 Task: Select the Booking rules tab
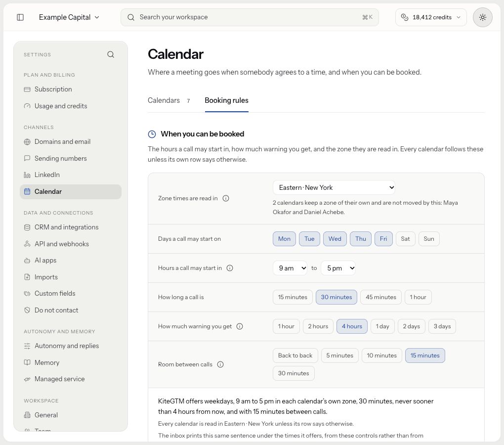[227, 101]
